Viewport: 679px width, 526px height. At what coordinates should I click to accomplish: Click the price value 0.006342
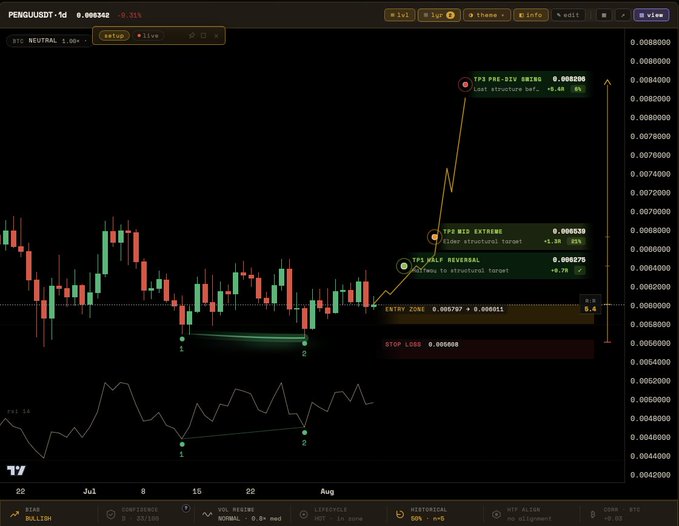pyautogui.click(x=93, y=15)
